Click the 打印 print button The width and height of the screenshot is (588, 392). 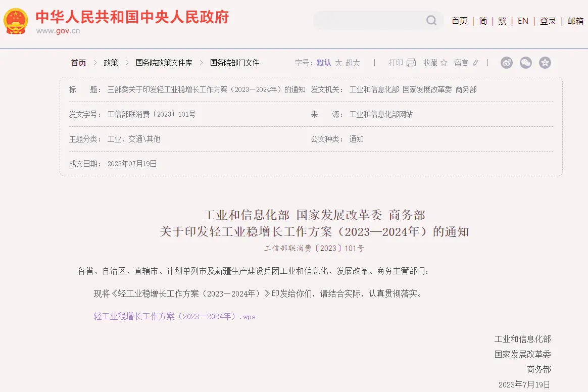[396, 63]
